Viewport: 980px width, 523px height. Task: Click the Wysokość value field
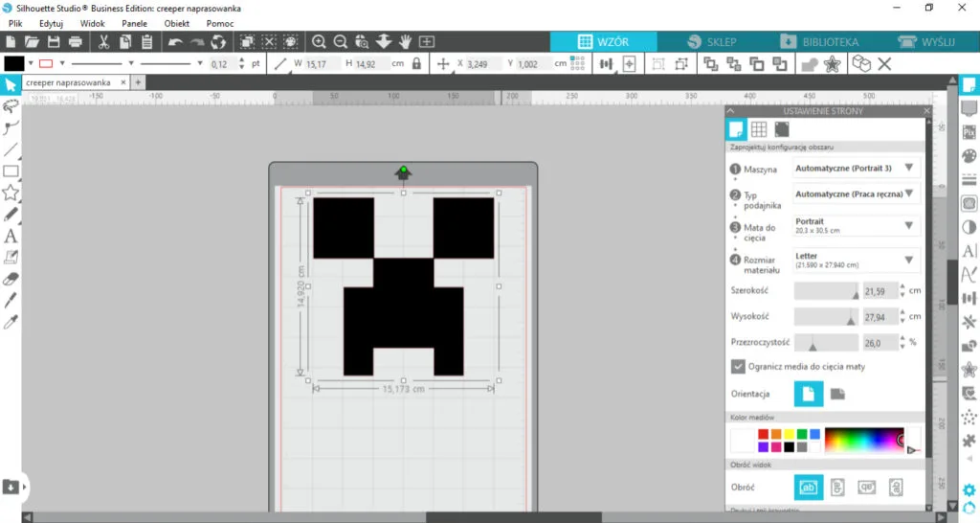point(880,317)
